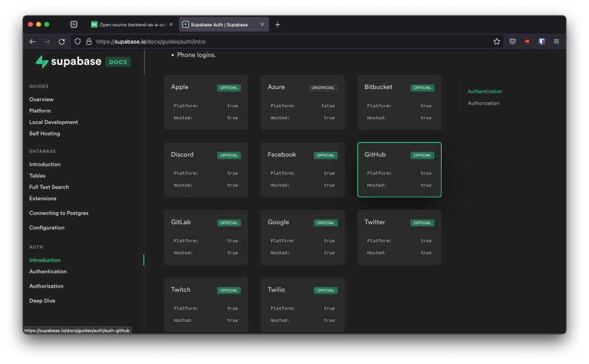
Task: Click the GUIDES sidebar heading
Action: 39,86
